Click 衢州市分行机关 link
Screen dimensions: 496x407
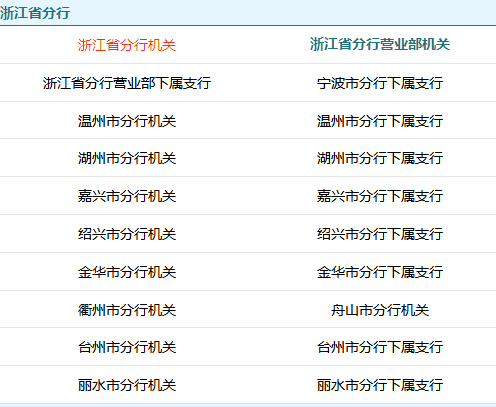(127, 310)
